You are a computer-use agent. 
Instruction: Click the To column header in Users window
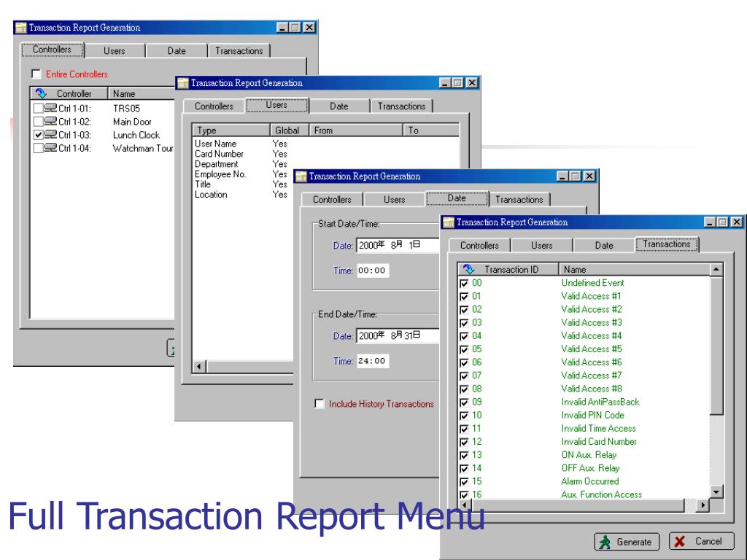(x=431, y=130)
